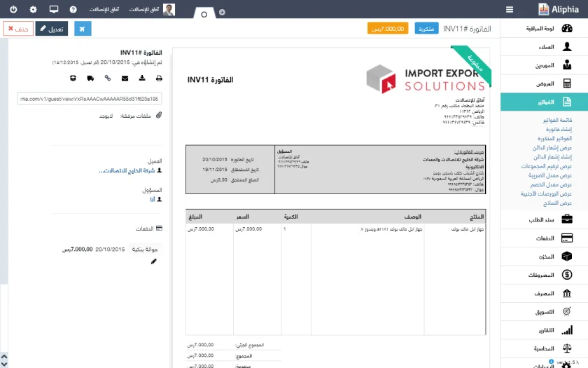Click the box archive icon
The width and height of the screenshot is (588, 368).
point(73,78)
